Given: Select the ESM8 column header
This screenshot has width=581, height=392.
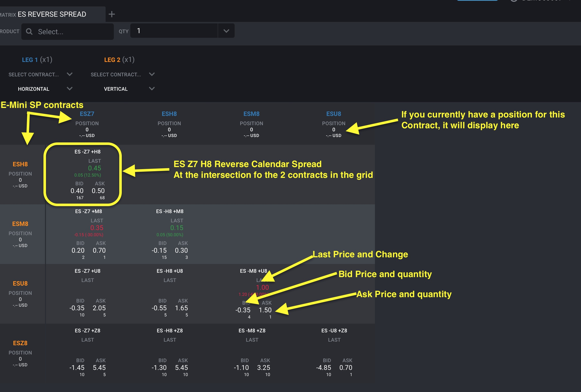Looking at the screenshot, I should (x=251, y=114).
